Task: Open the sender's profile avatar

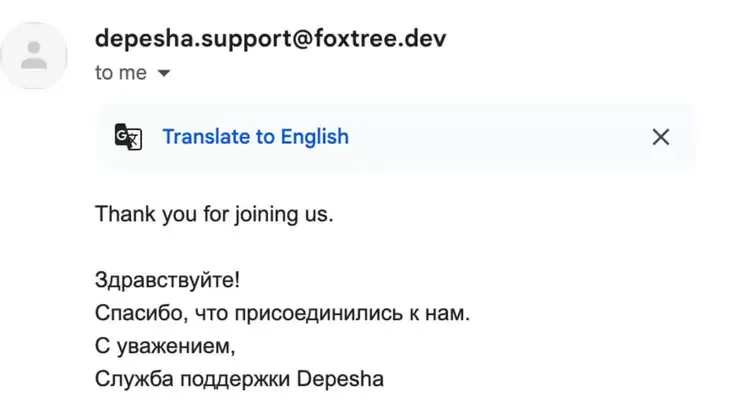Action: [x=34, y=56]
